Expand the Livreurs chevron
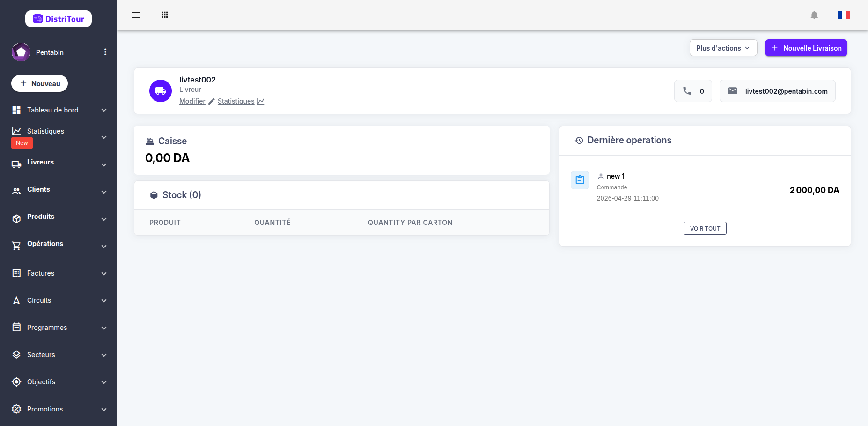The width and height of the screenshot is (868, 426). [104, 164]
